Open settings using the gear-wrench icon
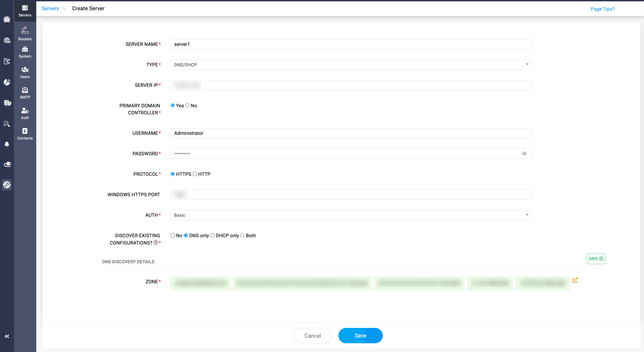The image size is (644, 352). (x=7, y=185)
